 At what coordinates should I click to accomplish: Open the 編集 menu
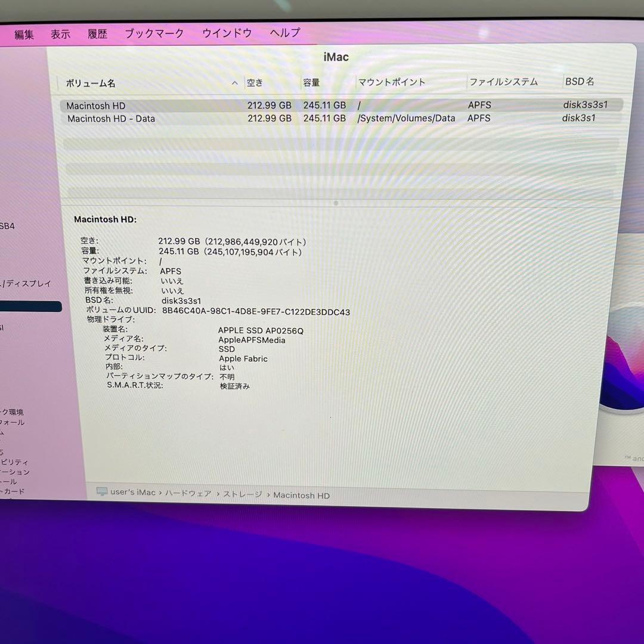[x=23, y=33]
